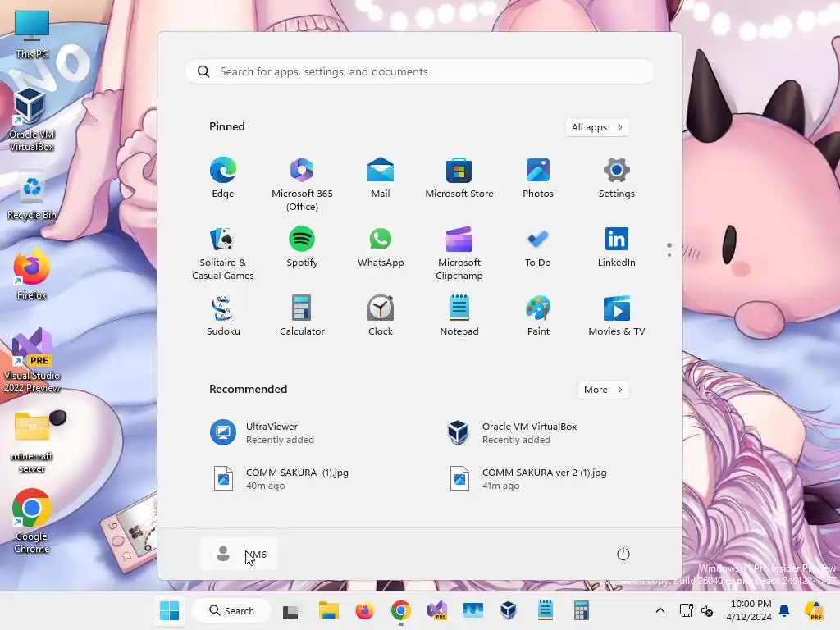Open Microsoft Clipchamp
Image resolution: width=840 pixels, height=630 pixels.
pyautogui.click(x=459, y=253)
